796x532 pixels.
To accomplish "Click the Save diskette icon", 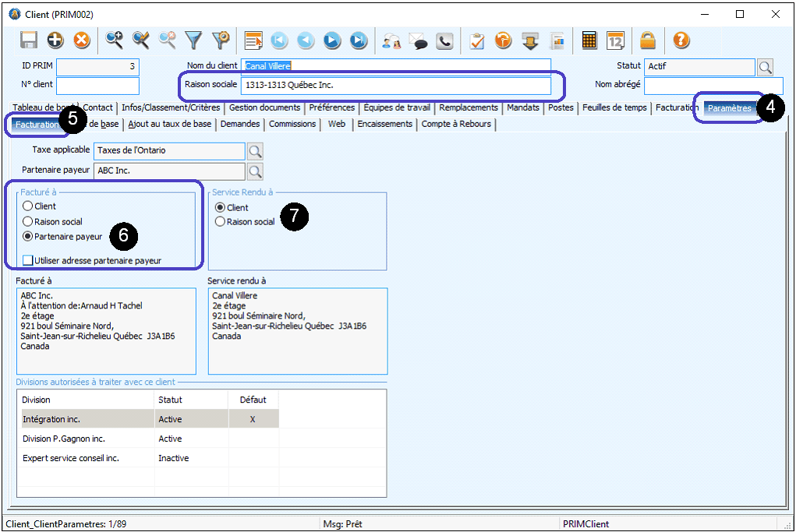I will [29, 40].
